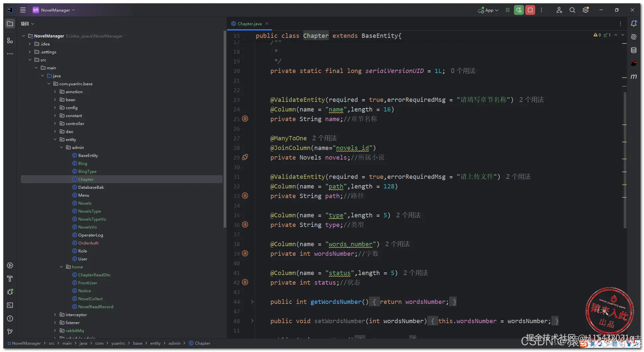Open the Maven tool window
Viewport: 644px width, 352px height.
634,77
